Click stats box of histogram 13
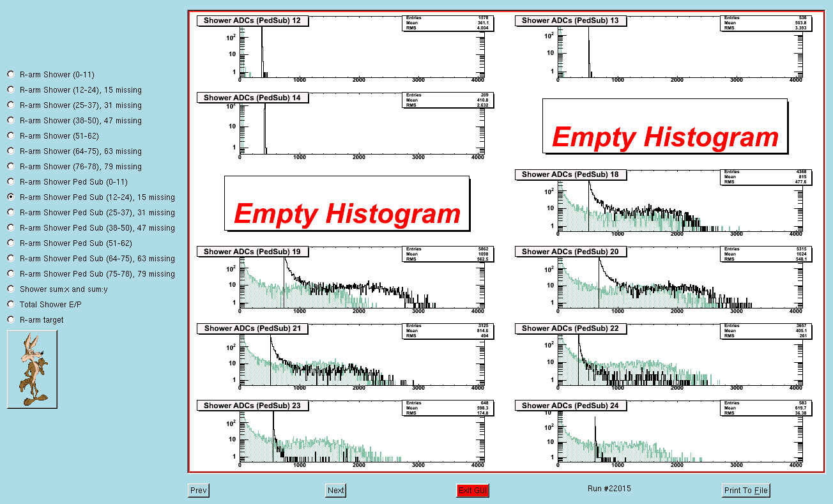This screenshot has height=504, width=833. 766,23
